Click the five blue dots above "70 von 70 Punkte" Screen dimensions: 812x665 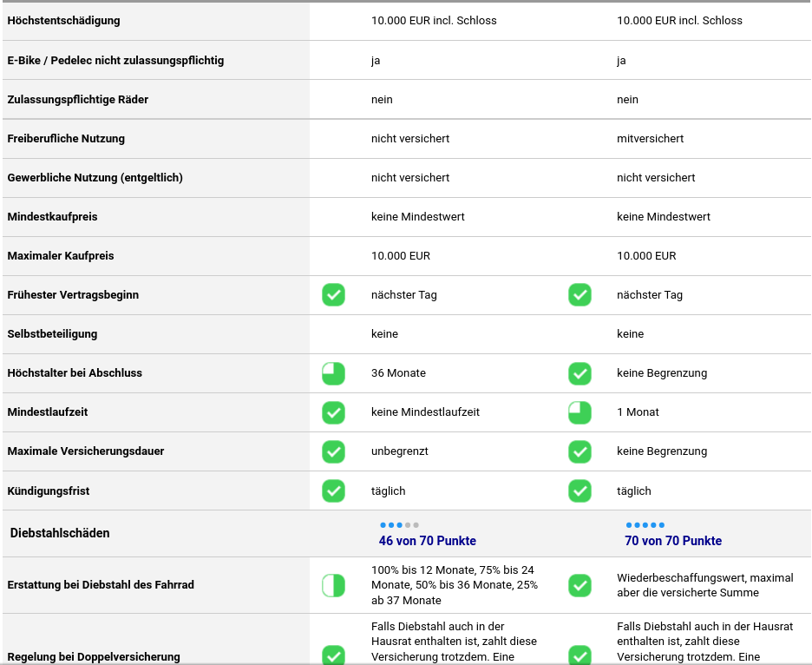[x=645, y=525]
